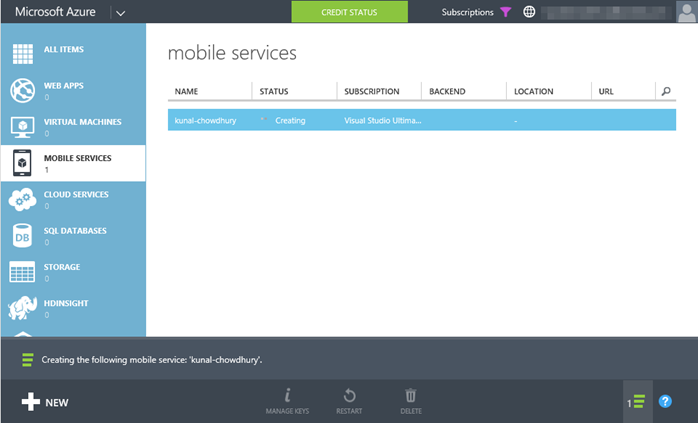Screen dimensions: 698x423
Task: Open the help question mark icon
Action: coord(665,402)
